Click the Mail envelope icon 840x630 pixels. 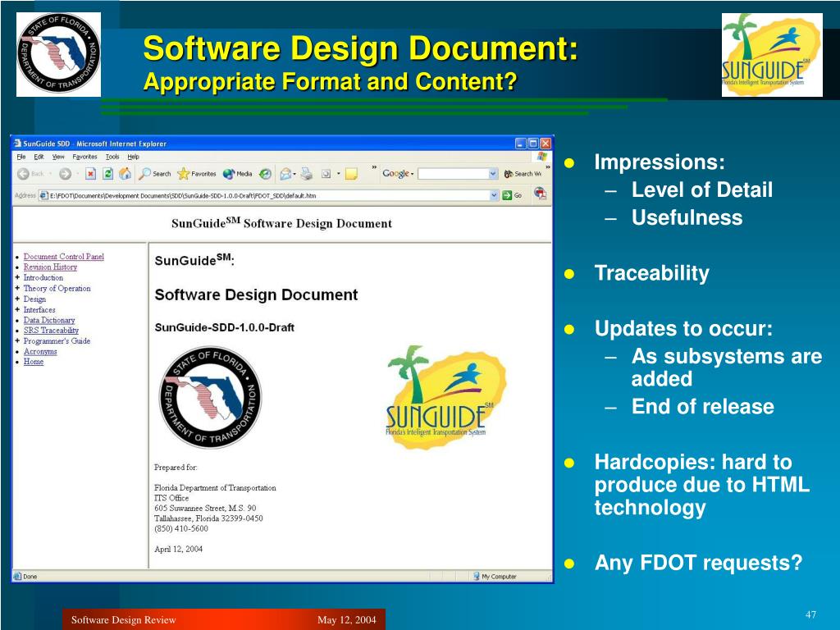click(285, 174)
